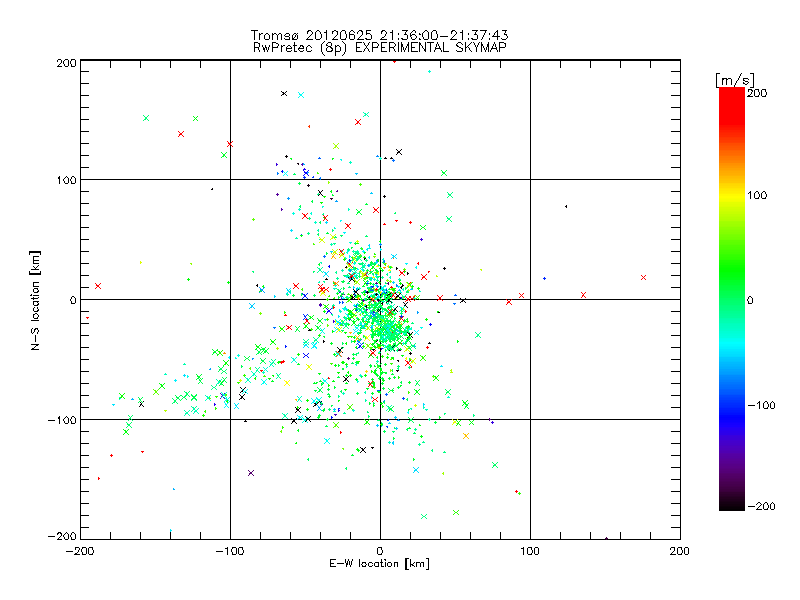Click the 200 label on the colorbar
This screenshot has width=800, height=600.
(x=757, y=93)
